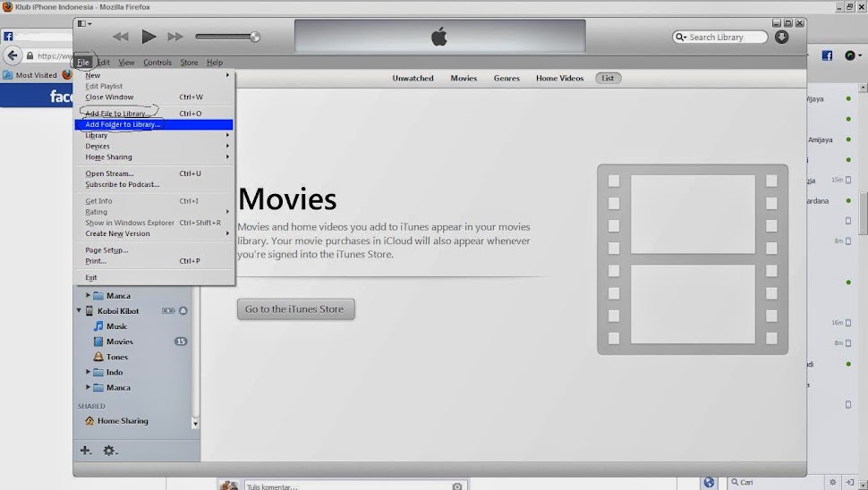
Task: Click the eject icon next to Koboi Kibot
Action: 183,311
